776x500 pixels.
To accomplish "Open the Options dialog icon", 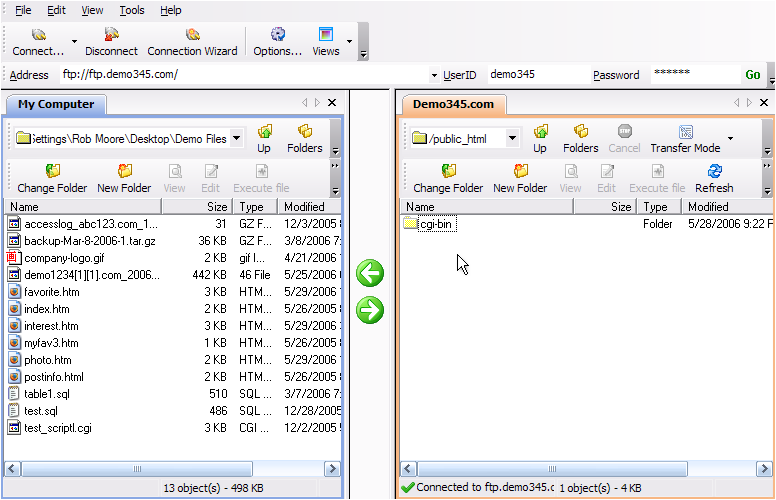I will tap(277, 35).
